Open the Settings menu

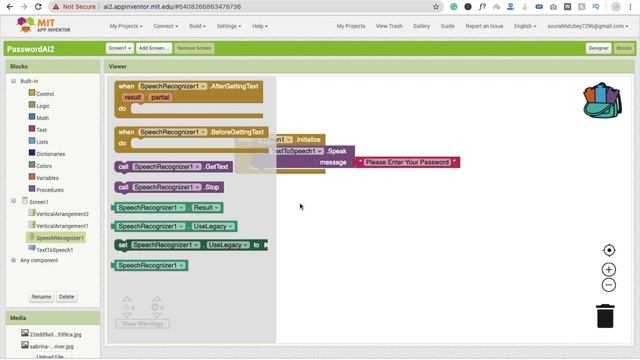(229, 26)
